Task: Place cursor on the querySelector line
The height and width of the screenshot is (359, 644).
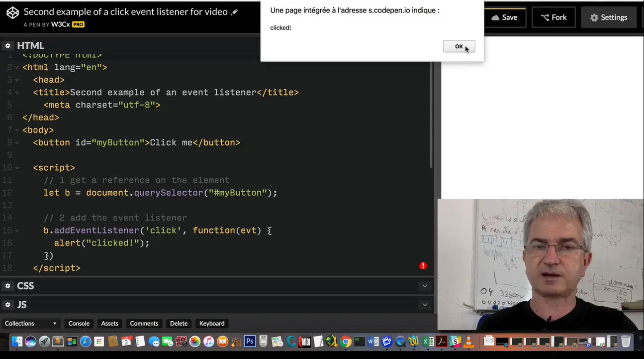Action: coord(160,193)
